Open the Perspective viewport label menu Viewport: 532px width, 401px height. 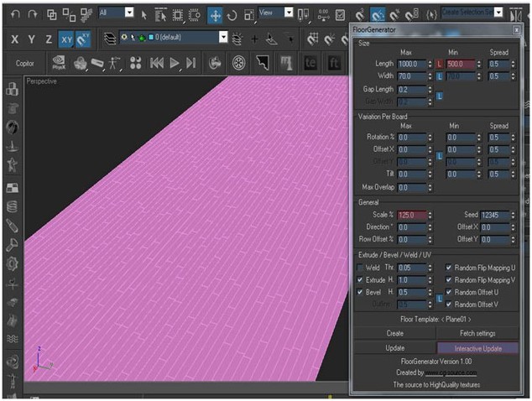point(41,81)
